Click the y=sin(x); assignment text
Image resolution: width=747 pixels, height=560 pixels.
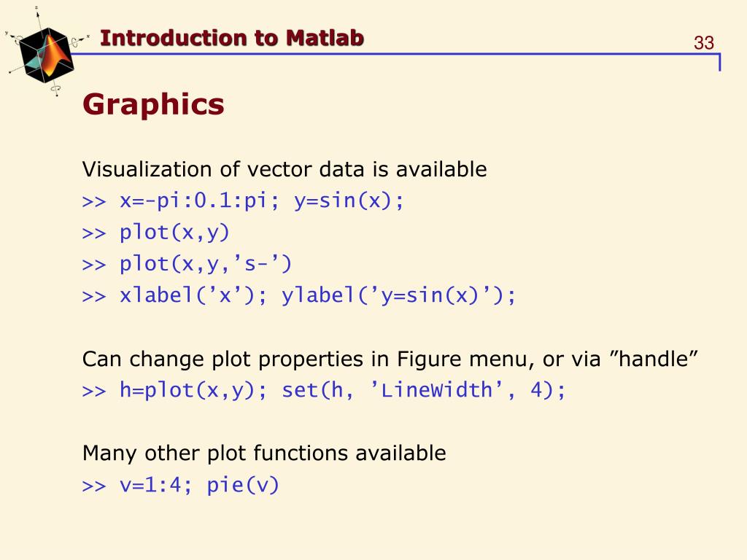(x=349, y=201)
